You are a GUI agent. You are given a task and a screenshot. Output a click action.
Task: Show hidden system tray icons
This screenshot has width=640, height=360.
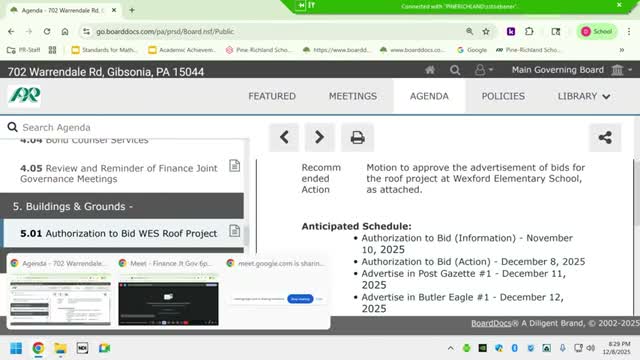pyautogui.click(x=450, y=348)
